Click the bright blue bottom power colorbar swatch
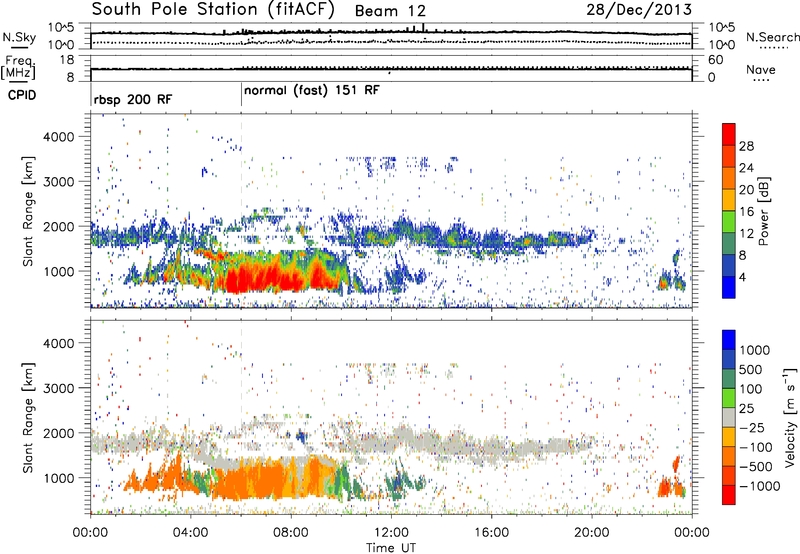 729,287
